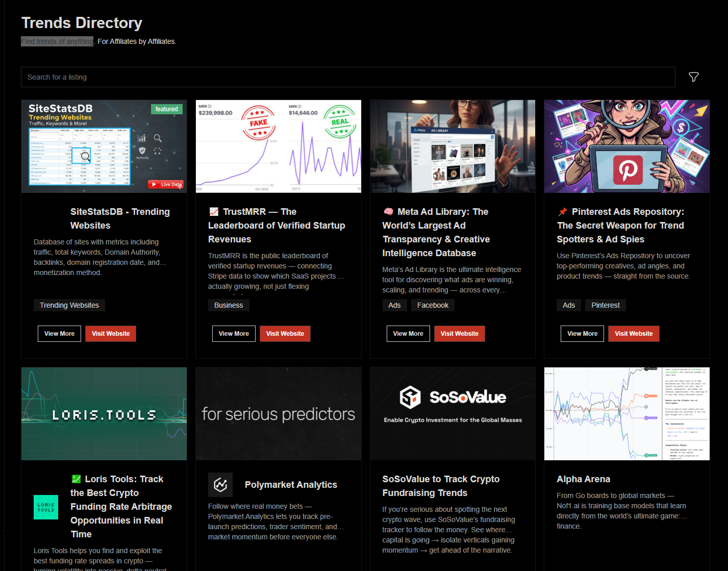
Task: Visit Website for SiteStatsDB
Action: click(111, 334)
